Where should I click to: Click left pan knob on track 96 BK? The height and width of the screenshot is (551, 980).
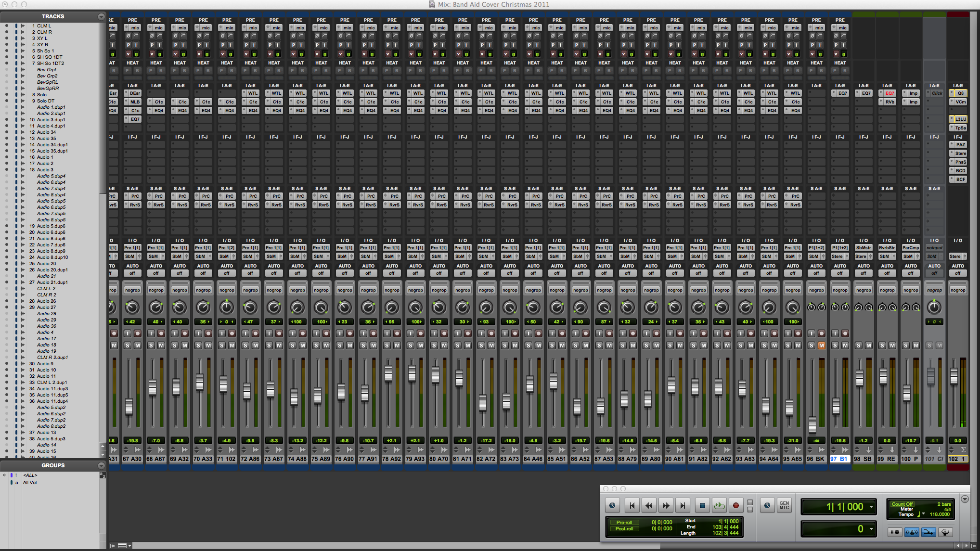click(x=812, y=307)
